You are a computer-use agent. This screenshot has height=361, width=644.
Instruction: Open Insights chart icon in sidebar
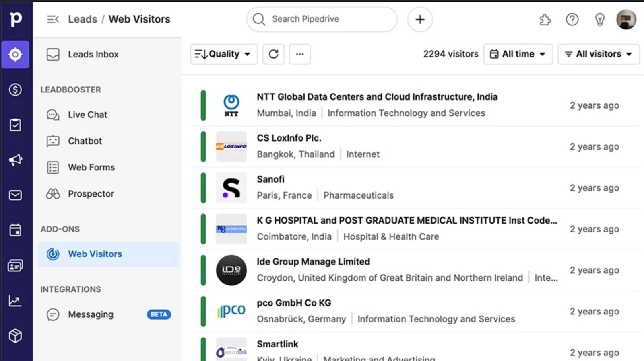[15, 301]
